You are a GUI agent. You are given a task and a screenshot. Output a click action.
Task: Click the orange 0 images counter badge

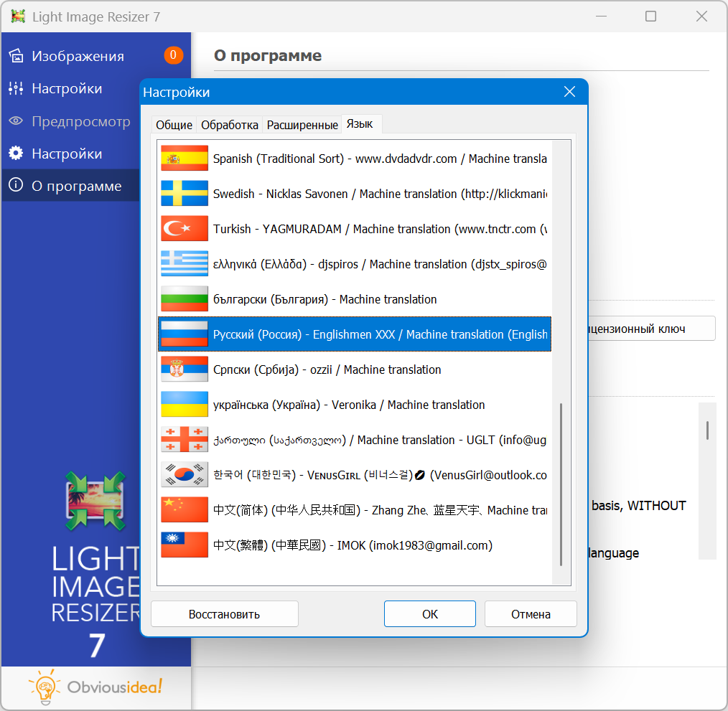pos(173,55)
